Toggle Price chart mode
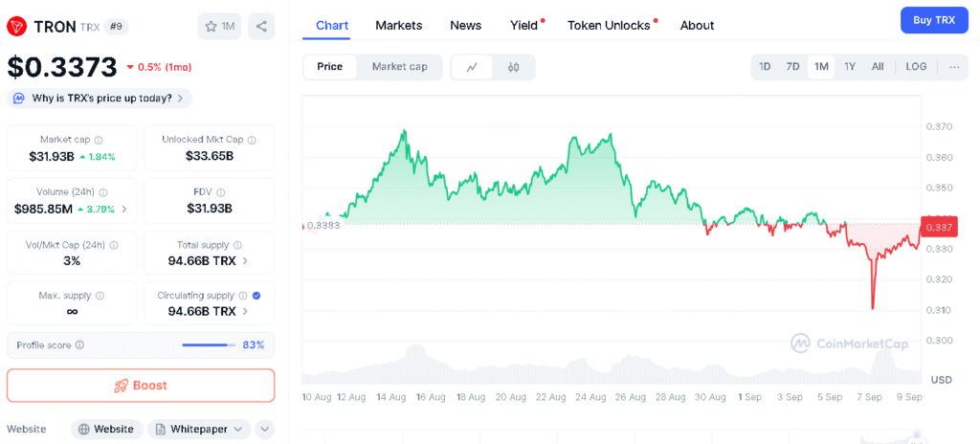This screenshot has width=980, height=444. tap(330, 66)
